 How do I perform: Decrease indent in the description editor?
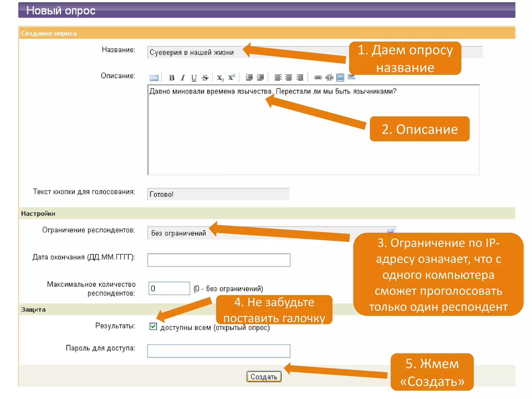pos(260,77)
